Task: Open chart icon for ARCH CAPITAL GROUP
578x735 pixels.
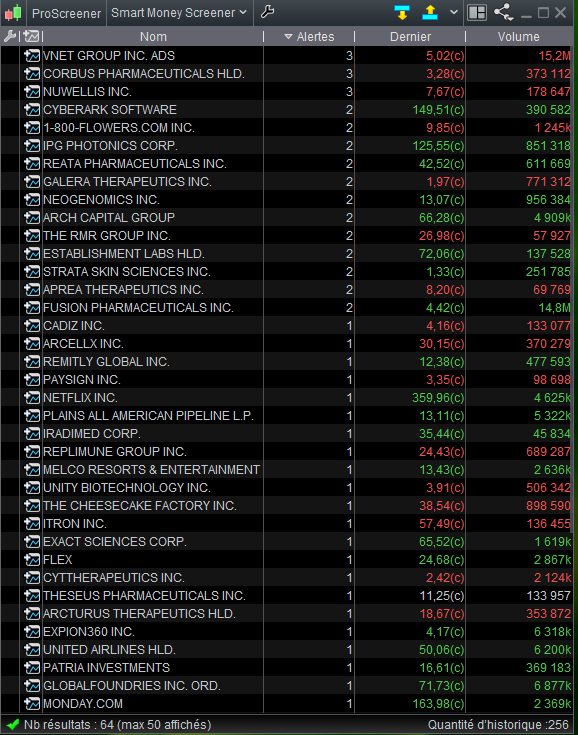Action: click(x=32, y=218)
